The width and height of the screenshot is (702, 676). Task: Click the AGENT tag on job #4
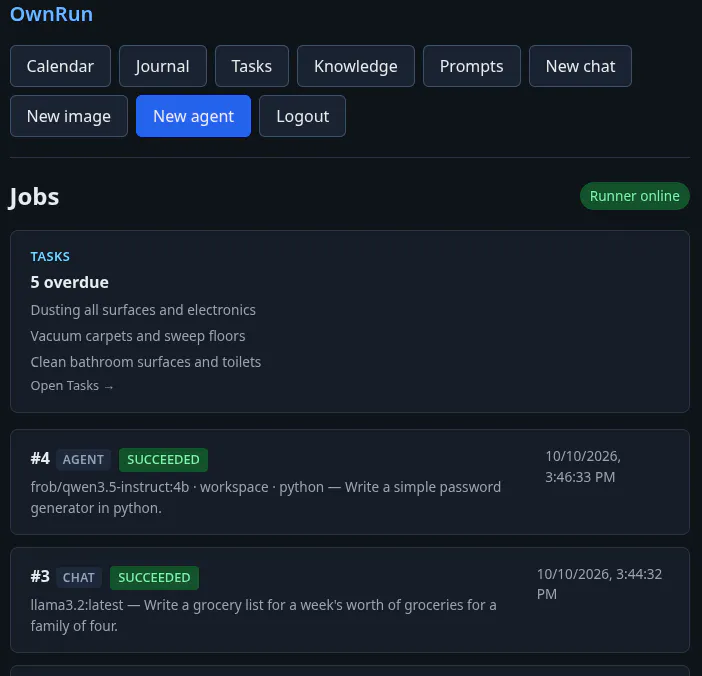coord(83,460)
